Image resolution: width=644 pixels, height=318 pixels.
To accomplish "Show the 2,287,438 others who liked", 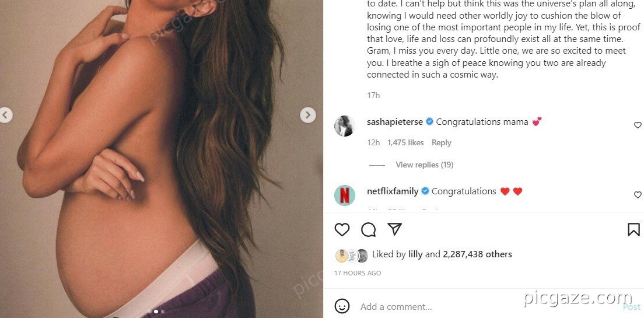I will [x=477, y=254].
